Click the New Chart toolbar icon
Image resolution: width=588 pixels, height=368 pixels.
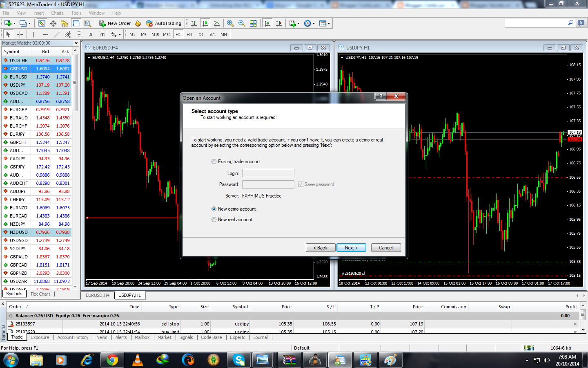click(x=8, y=23)
